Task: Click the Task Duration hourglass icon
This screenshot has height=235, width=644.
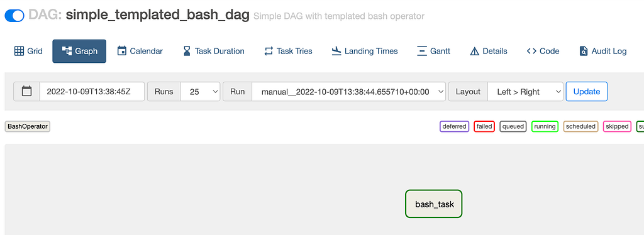Action: coord(187,52)
